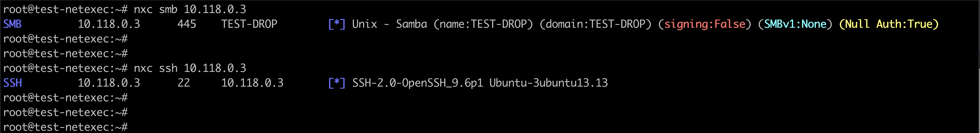Screen dimensions: 980x133
Task: Click the (domain:TEST-DROP) text
Action: click(595, 24)
